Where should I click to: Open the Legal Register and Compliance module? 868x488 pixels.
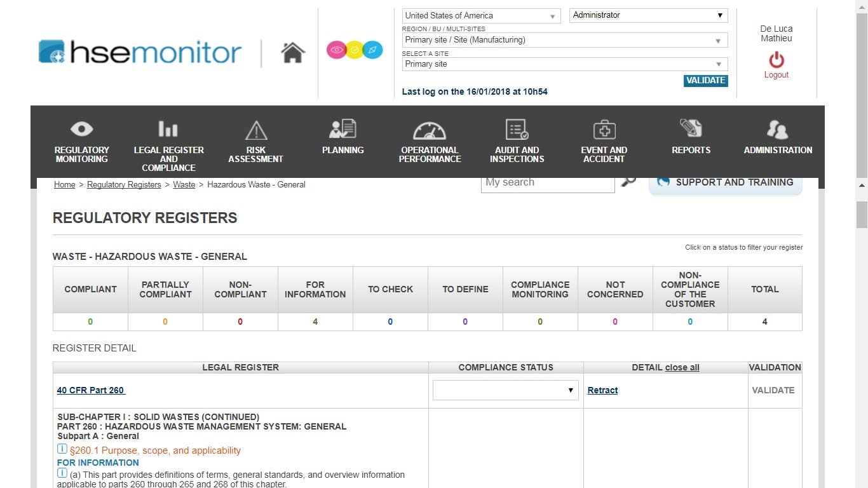pyautogui.click(x=168, y=141)
